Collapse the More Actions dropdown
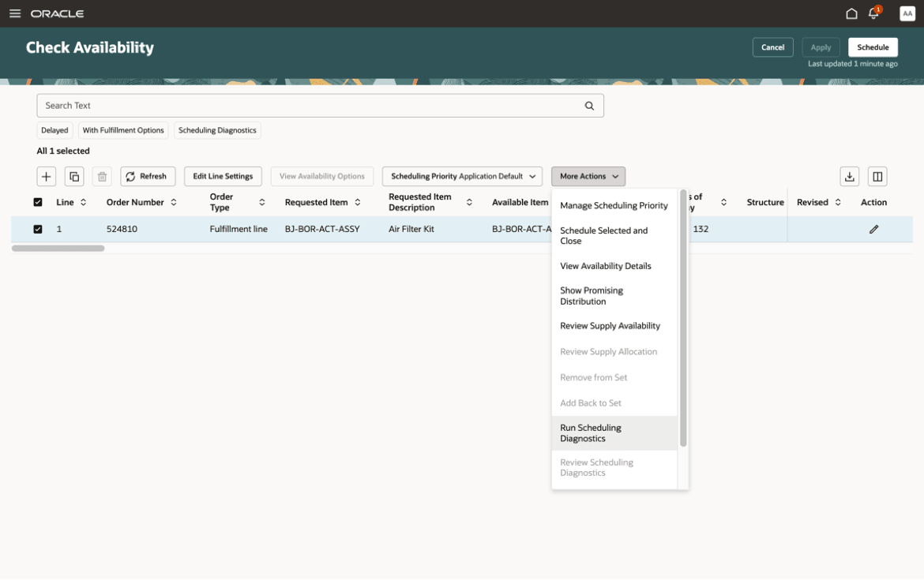The width and height of the screenshot is (924, 580). coord(588,176)
